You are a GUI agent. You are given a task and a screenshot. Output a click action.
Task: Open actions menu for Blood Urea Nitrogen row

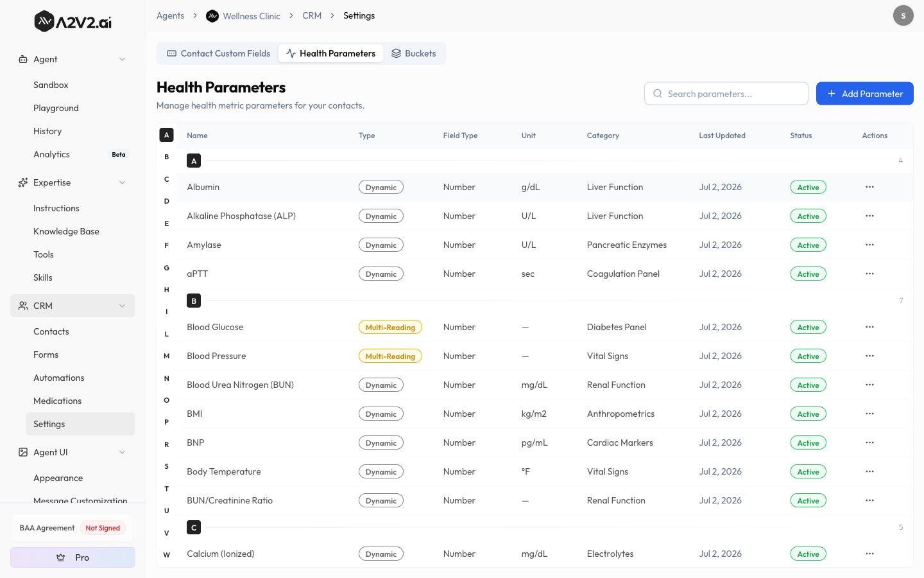click(x=869, y=385)
